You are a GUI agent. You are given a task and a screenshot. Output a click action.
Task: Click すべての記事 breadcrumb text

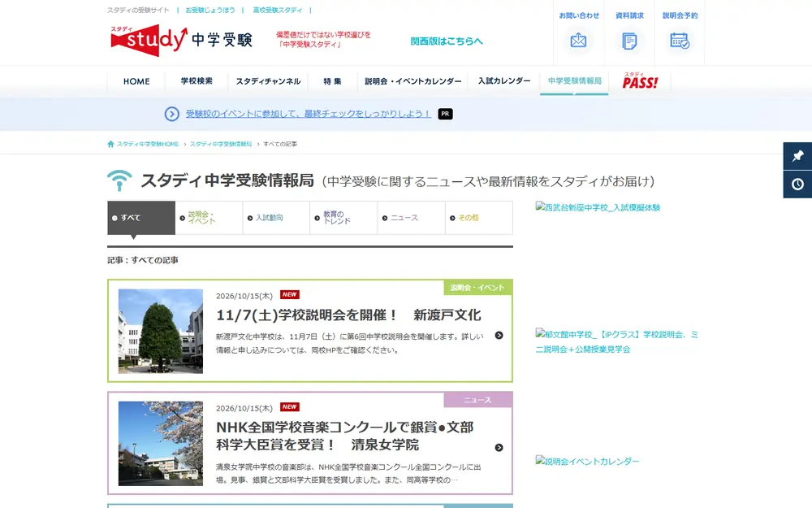(x=280, y=144)
